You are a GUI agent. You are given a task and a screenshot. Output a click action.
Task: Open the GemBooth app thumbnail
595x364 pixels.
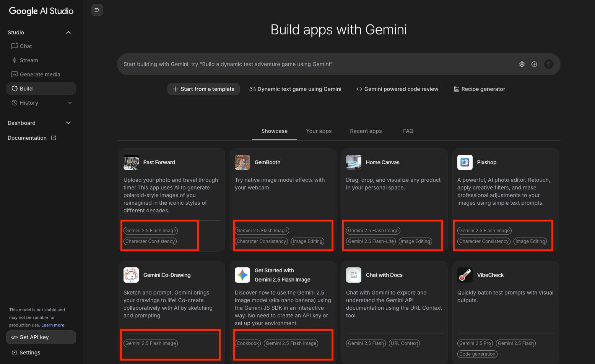(x=242, y=162)
